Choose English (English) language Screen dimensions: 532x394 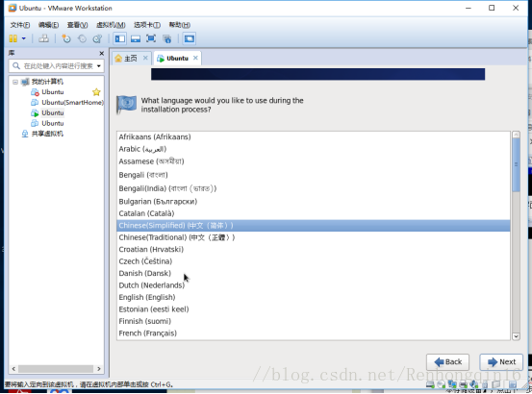[x=314, y=298]
